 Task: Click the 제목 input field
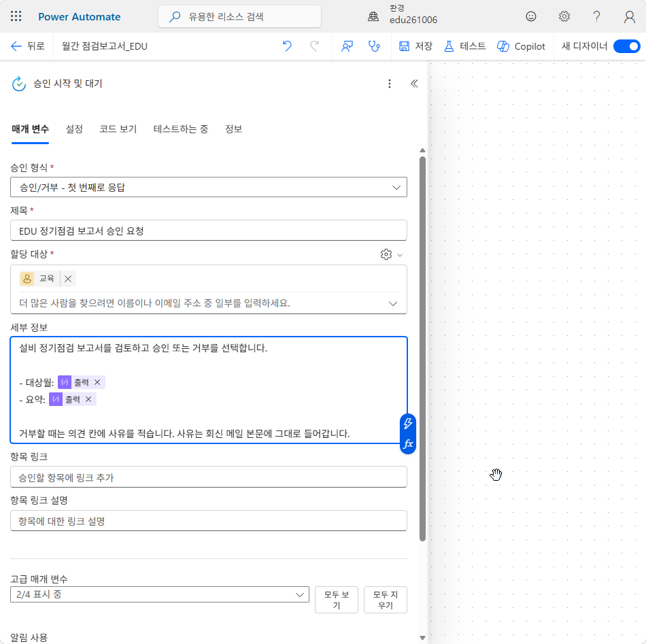[209, 231]
